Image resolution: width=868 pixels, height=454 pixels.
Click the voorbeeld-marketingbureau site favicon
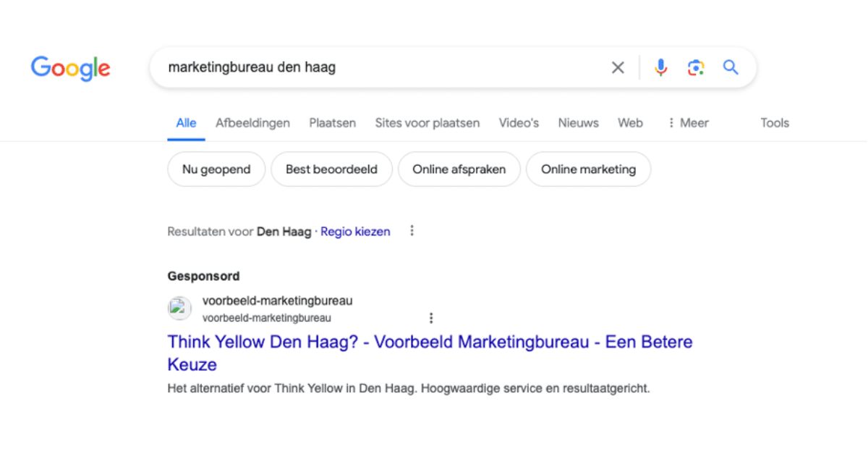(x=179, y=308)
